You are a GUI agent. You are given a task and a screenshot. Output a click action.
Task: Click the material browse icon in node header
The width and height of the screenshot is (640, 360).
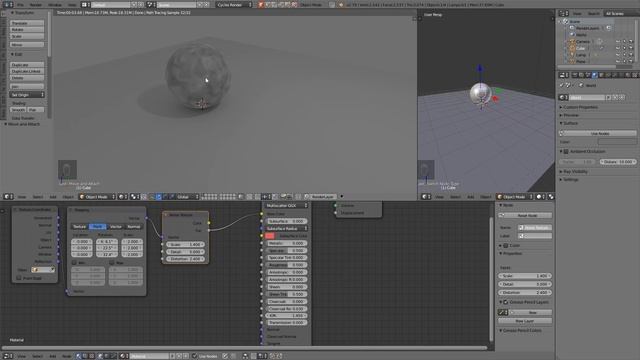point(123,356)
